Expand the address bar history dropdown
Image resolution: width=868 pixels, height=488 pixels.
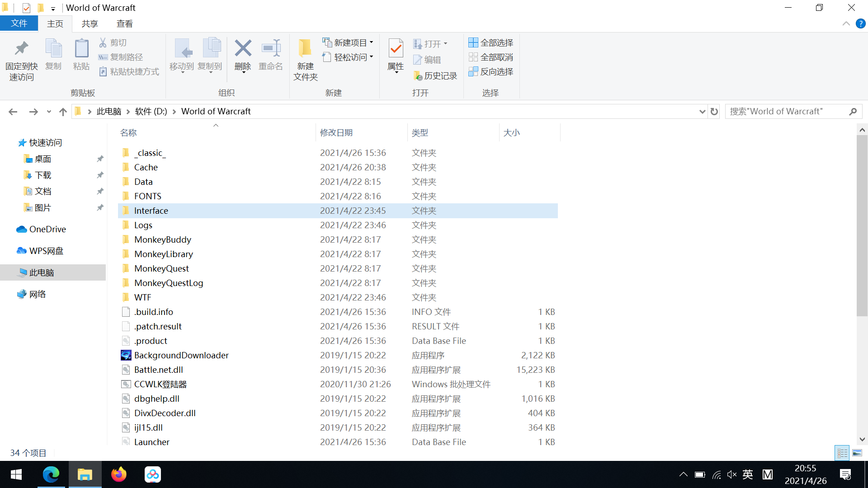click(x=702, y=111)
